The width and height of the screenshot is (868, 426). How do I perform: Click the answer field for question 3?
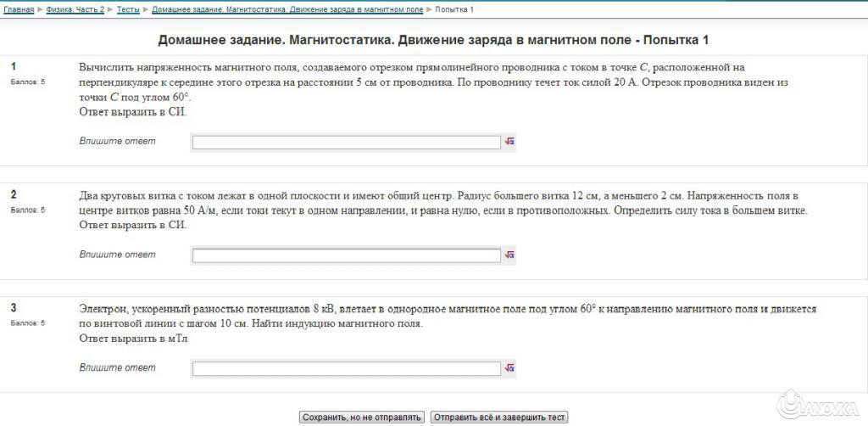[x=347, y=368]
